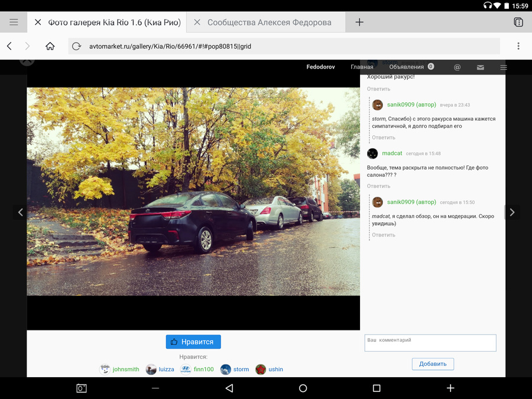
Task: Click johnsmith avatar icon
Action: click(x=105, y=369)
